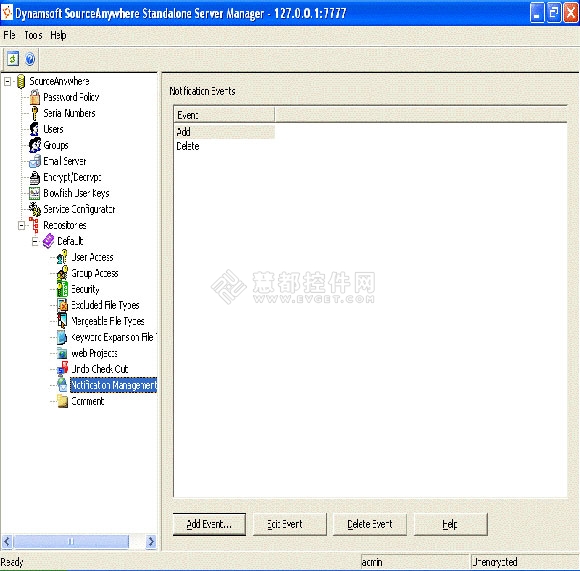Click the blue help toolbar icon
Viewport: 580px width, 571px height.
pos(30,59)
